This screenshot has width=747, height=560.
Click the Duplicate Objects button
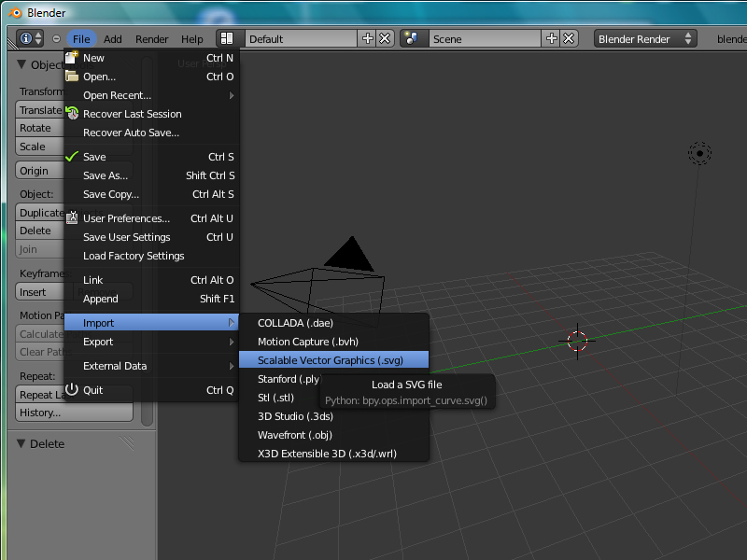[x=40, y=213]
